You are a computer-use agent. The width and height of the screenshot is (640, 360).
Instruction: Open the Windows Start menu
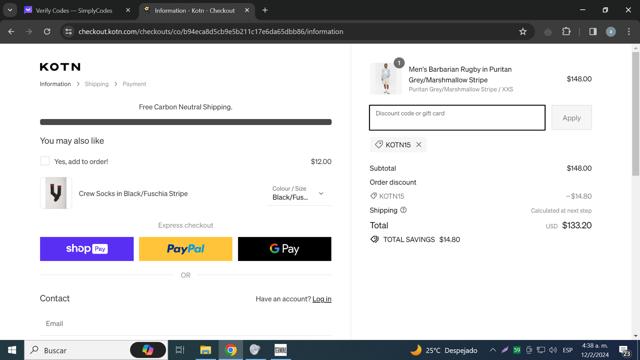click(x=12, y=350)
